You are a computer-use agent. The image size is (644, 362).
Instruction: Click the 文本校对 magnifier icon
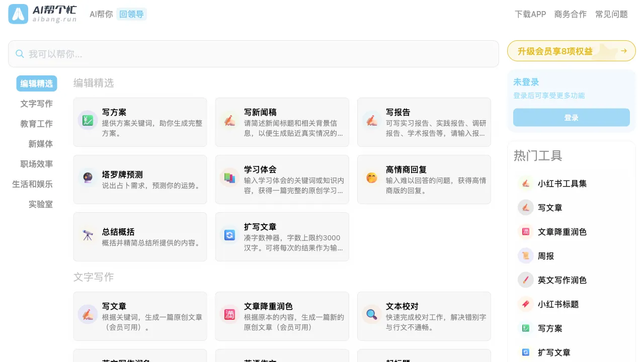[372, 314]
